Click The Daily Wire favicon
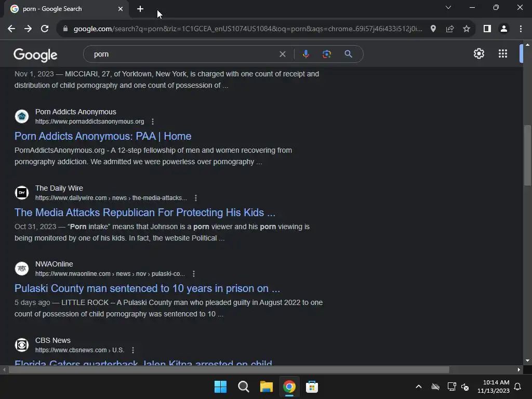532x399 pixels. 22,193
